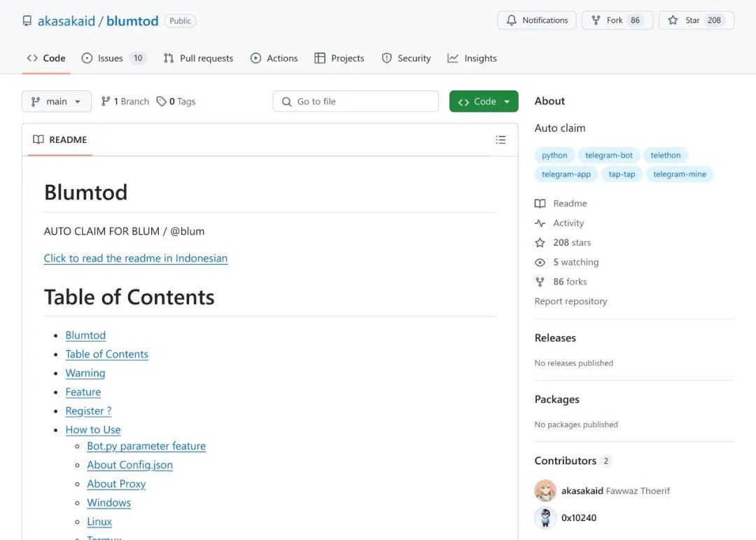This screenshot has height=540, width=756.
Task: Click the tag icon next to 0 Tags
Action: (x=162, y=102)
